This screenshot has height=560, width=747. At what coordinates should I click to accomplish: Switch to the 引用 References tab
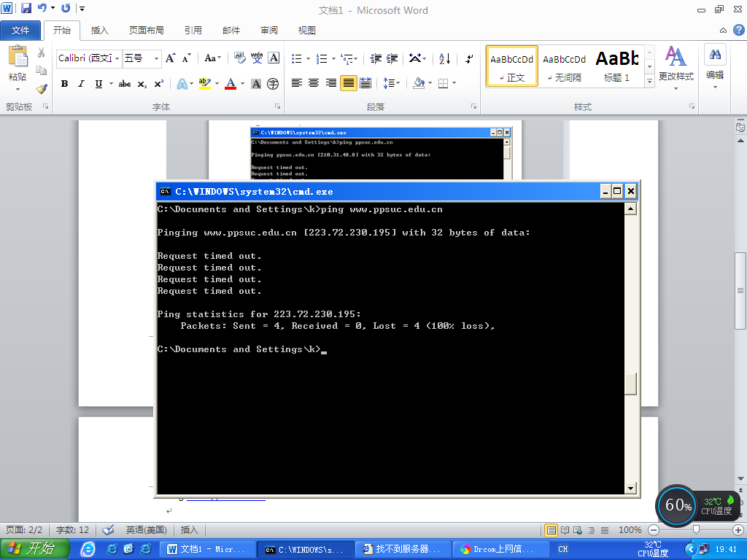point(193,31)
